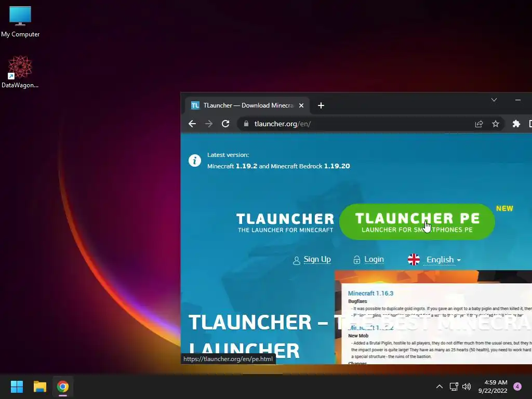The image size is (532, 399).
Task: Close the TLauncher tab
Action: 301,105
